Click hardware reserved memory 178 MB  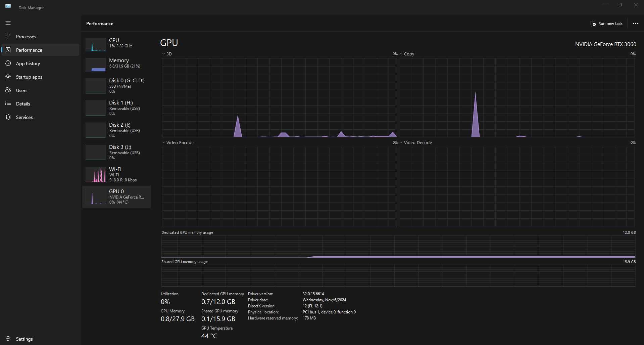309,318
